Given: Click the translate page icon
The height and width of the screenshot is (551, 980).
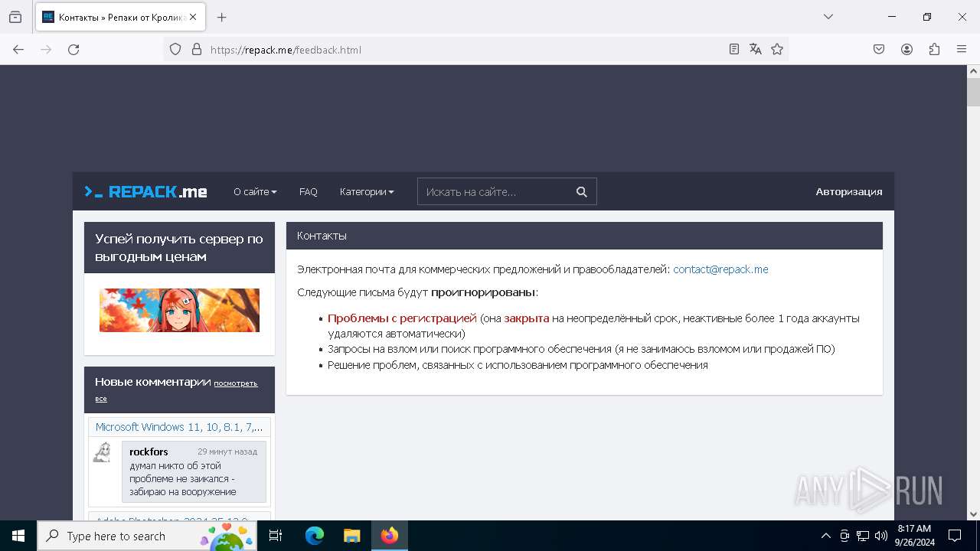Looking at the screenshot, I should click(756, 49).
